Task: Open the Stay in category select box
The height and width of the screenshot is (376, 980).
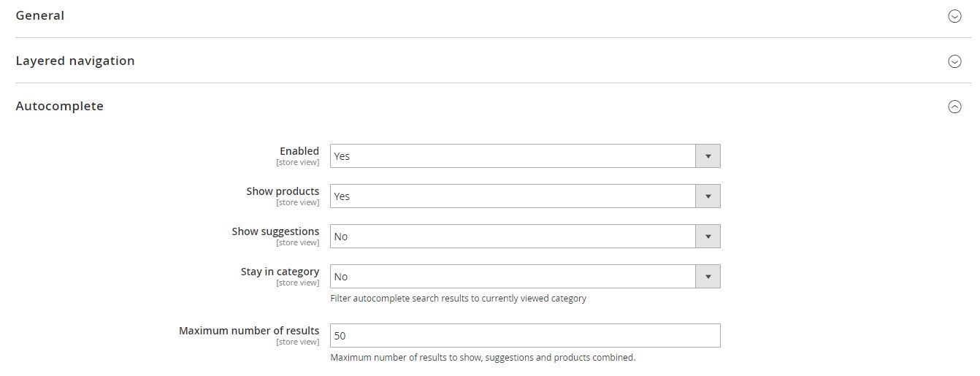Action: tap(525, 276)
